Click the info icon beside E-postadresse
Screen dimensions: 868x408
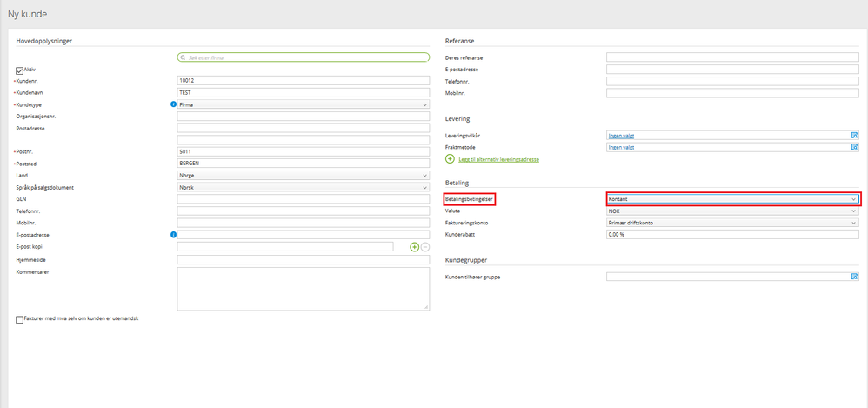174,234
